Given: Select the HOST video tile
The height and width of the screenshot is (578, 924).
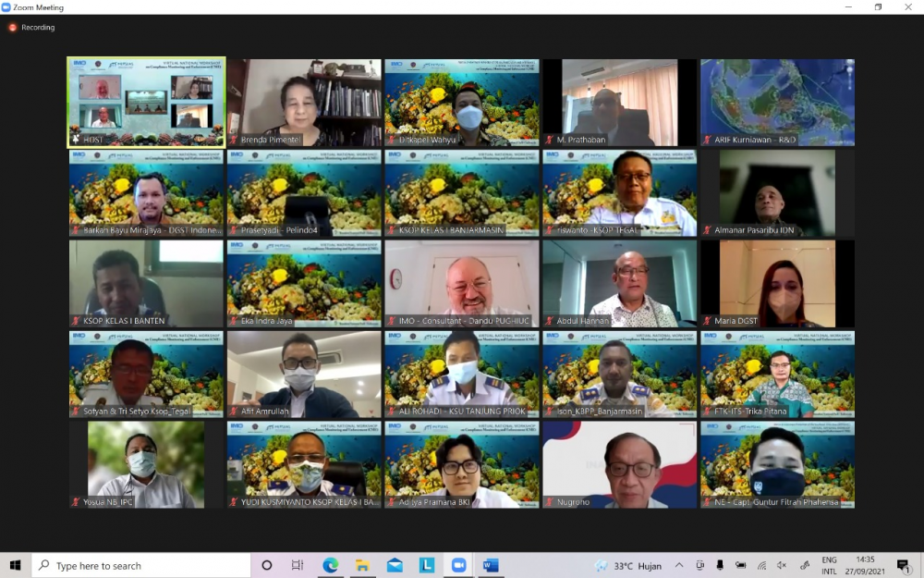Looking at the screenshot, I should [x=146, y=102].
